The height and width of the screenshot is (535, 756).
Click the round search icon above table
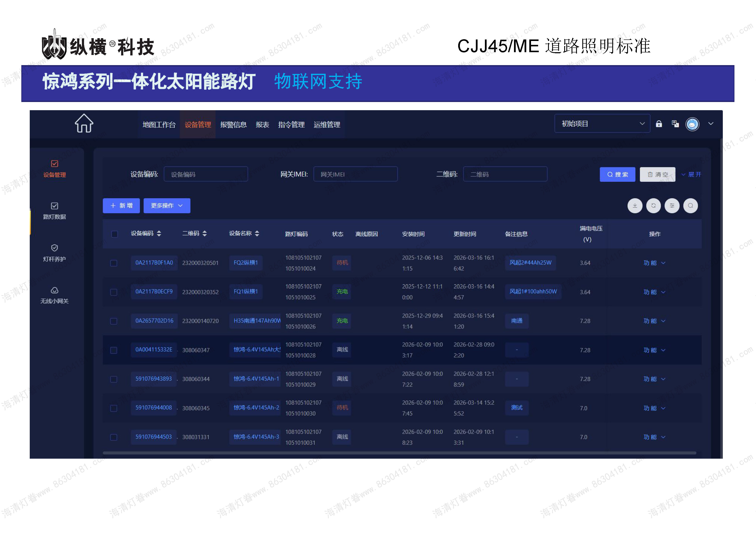(690, 206)
